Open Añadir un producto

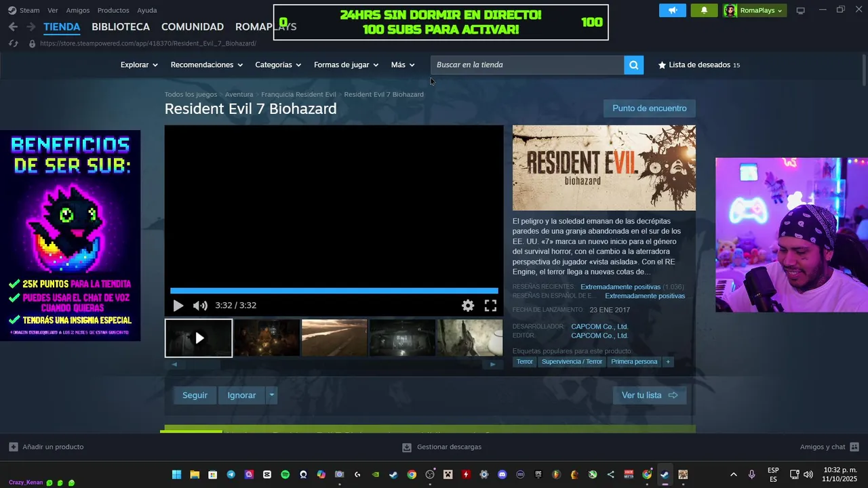pos(46,447)
